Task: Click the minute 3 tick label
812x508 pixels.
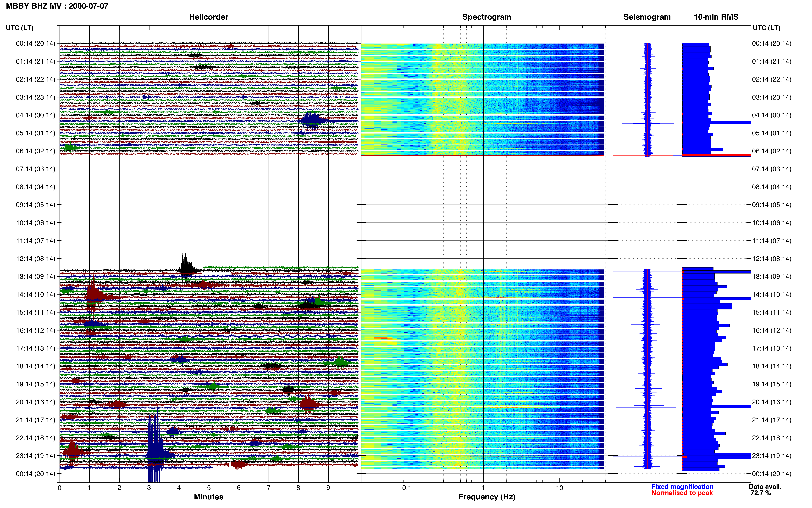Action: (x=149, y=488)
